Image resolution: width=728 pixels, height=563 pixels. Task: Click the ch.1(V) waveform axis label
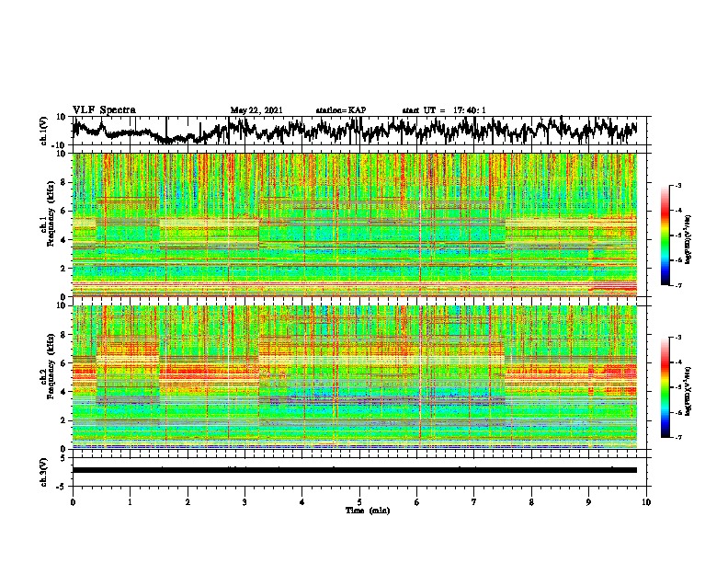pos(44,131)
